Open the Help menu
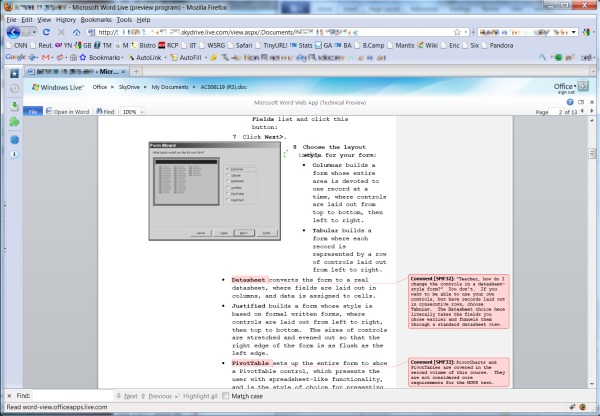This screenshot has width=600, height=416. coord(143,20)
